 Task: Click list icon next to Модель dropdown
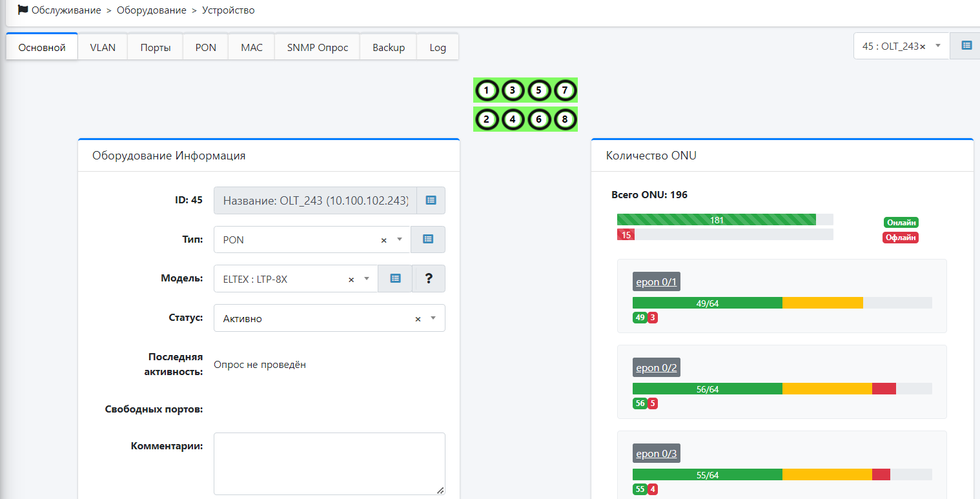point(395,279)
